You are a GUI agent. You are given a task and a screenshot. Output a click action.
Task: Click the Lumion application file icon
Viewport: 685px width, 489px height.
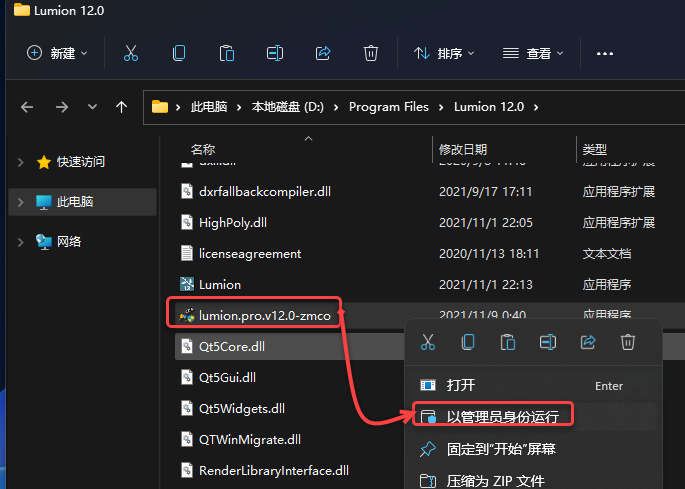coord(187,284)
